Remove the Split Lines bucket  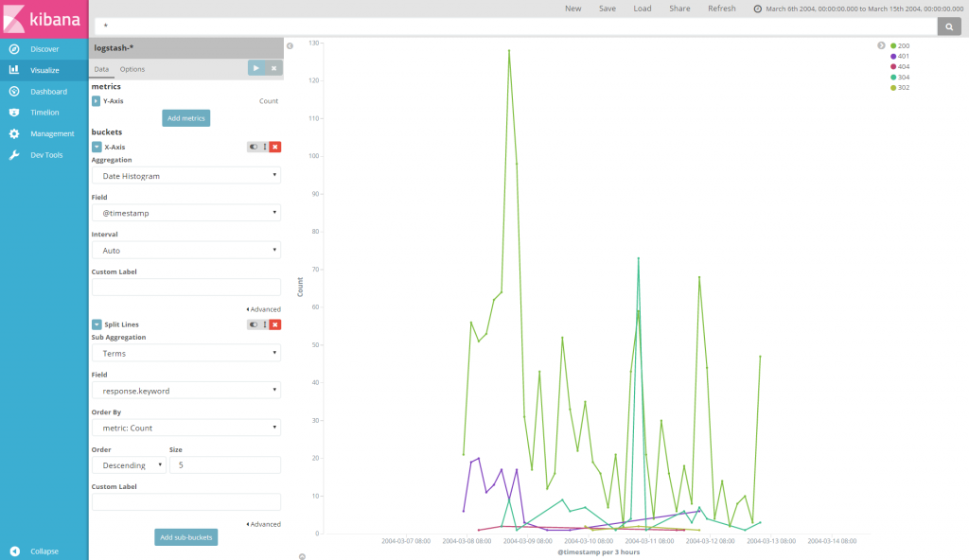[275, 324]
